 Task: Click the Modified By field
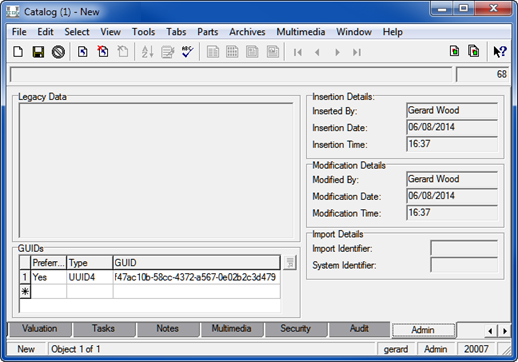[452, 179]
